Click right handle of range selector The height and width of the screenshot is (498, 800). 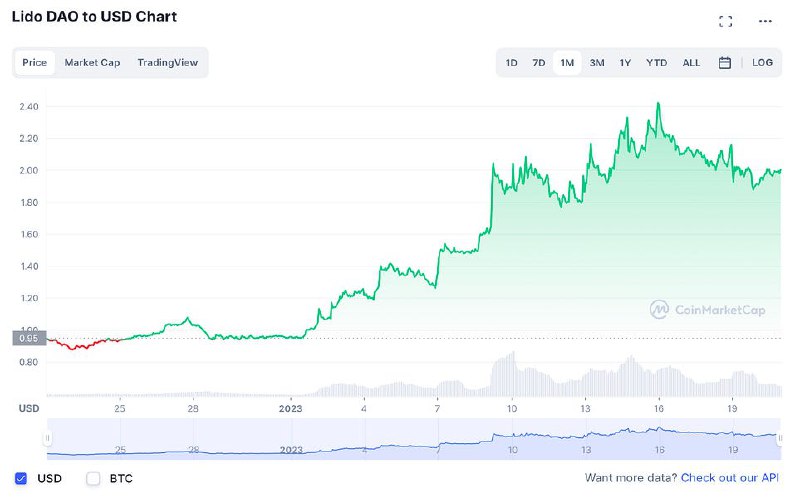pyautogui.click(x=781, y=437)
